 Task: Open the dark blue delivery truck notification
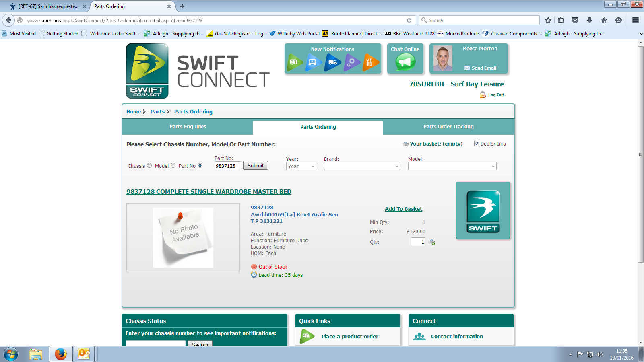[x=333, y=62]
